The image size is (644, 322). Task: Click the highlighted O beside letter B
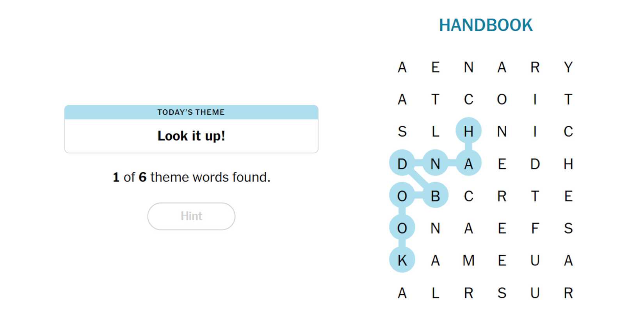click(402, 196)
